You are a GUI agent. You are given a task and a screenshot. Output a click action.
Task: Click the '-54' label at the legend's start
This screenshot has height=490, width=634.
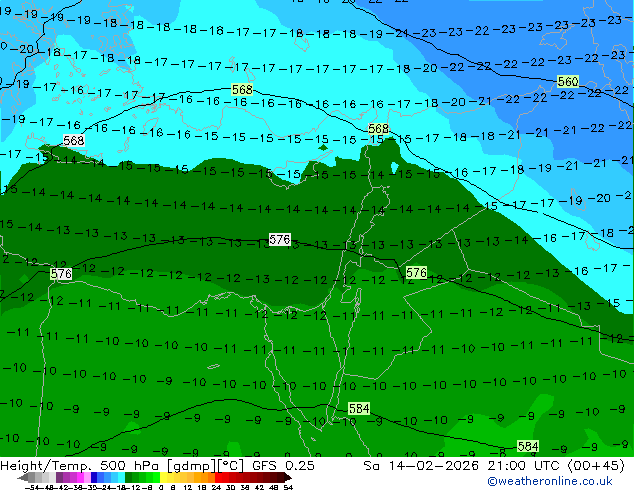[x=32, y=487]
